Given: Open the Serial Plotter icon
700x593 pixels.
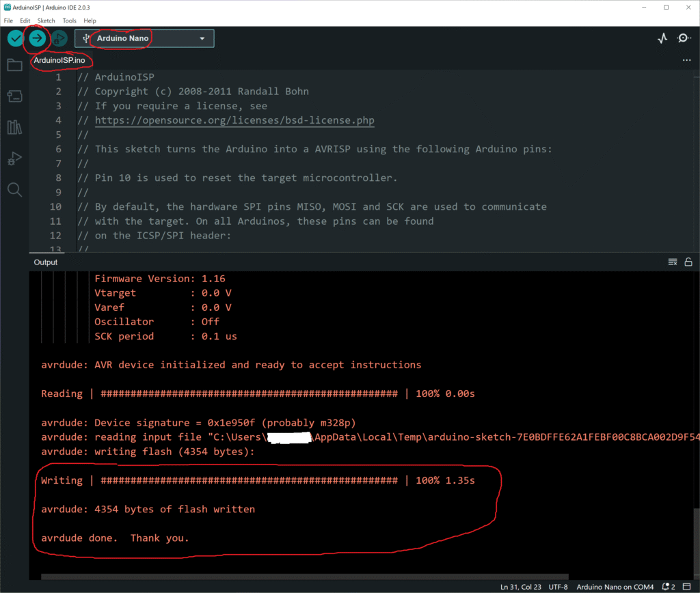Looking at the screenshot, I should [662, 39].
